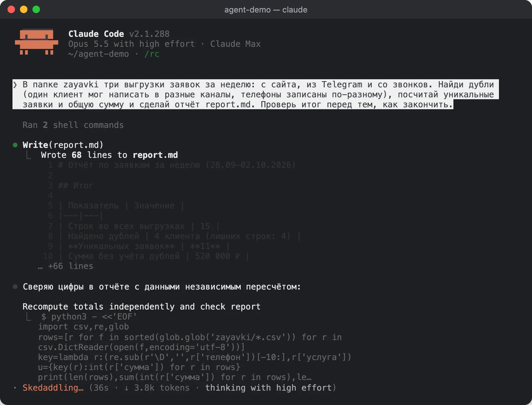Click 'thinking with high effort' status text
Screen dimensions: 532x405
[x=268, y=388]
